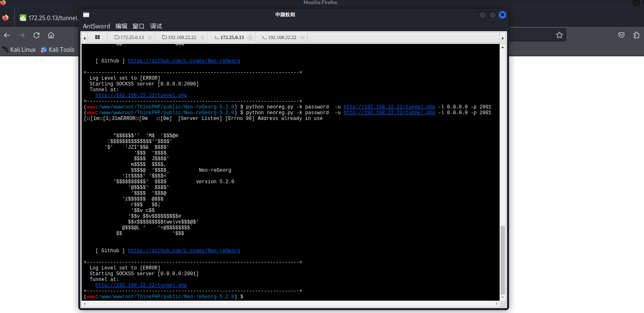The image size is (644, 313).
Task: Click lower 'Log Level set to [ERROR]' line
Action: [125, 268]
